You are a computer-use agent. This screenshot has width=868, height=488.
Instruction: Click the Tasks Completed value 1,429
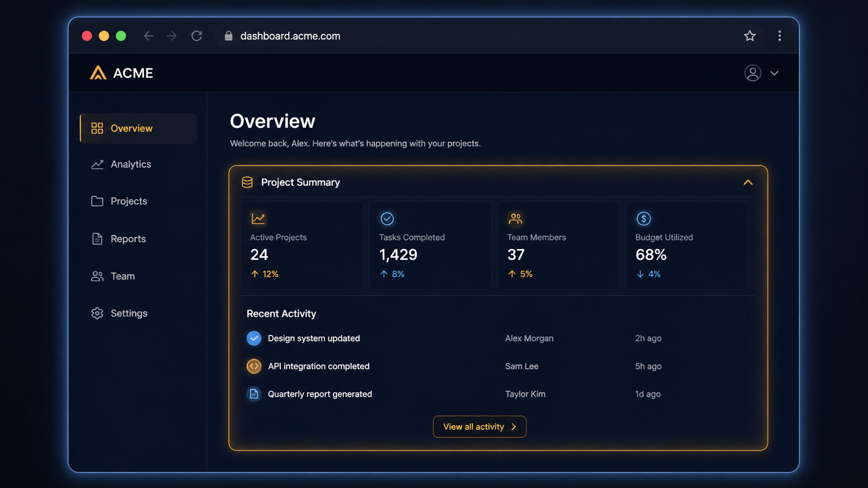398,255
